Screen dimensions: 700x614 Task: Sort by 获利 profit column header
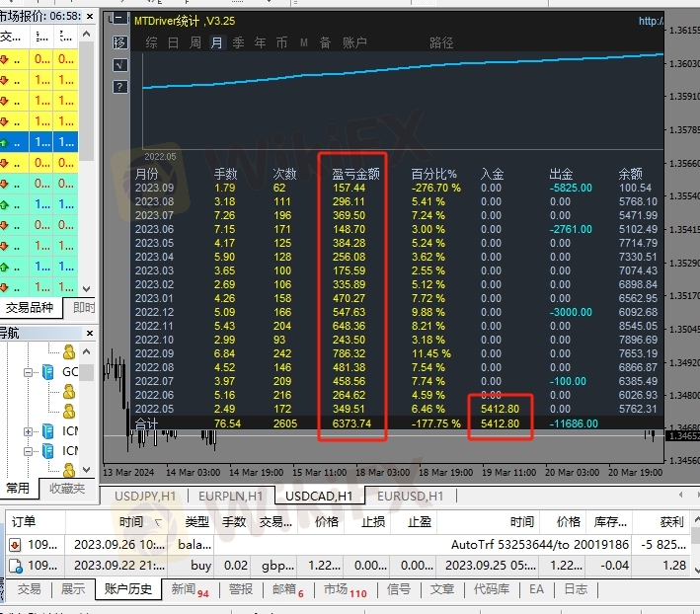[x=662, y=521]
